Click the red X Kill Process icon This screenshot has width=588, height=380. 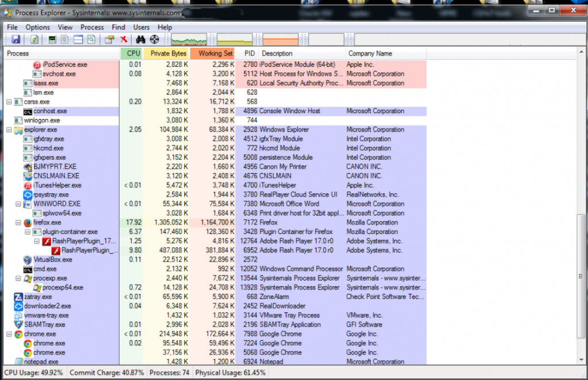[123, 40]
